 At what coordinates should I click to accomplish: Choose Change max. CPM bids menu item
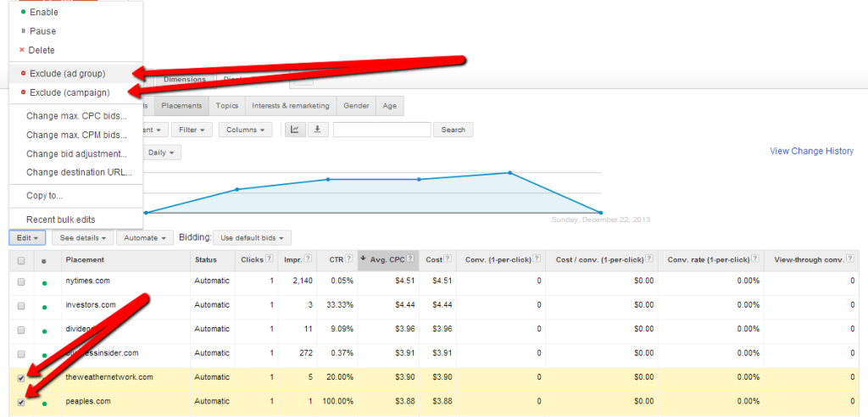pos(75,135)
